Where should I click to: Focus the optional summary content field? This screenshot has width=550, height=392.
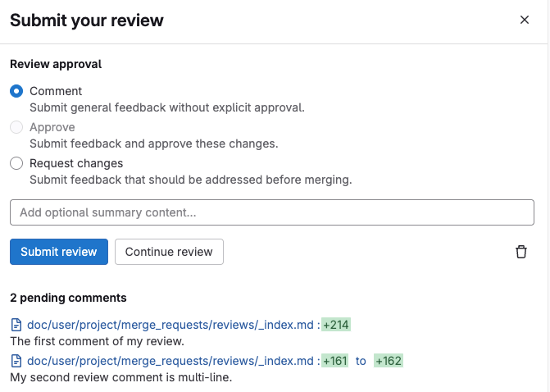[271, 212]
